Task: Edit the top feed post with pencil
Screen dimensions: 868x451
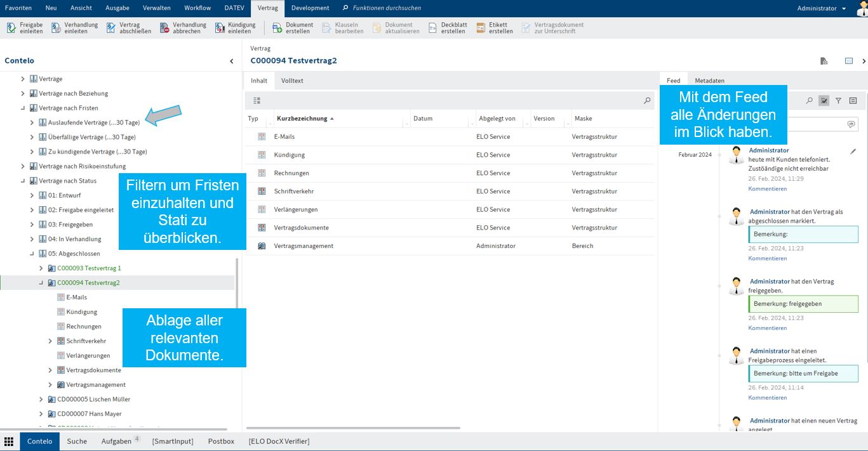Action: pos(853,151)
